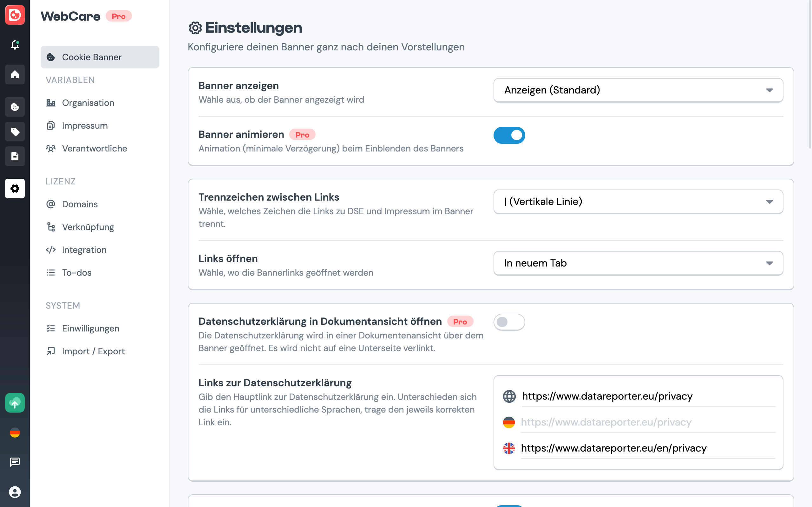Open notifications via the bell icon
Screen dimensions: 812x507
click(15, 45)
